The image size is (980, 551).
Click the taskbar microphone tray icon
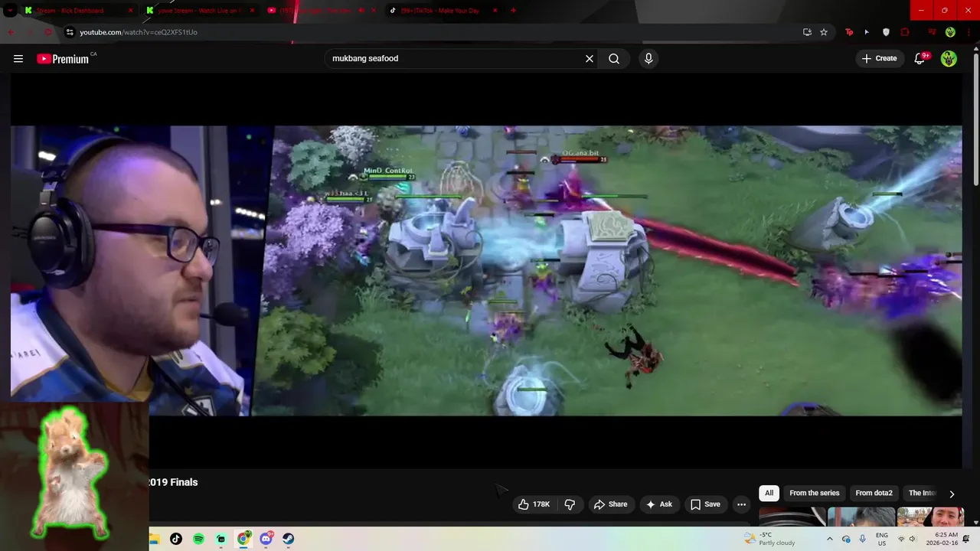863,539
